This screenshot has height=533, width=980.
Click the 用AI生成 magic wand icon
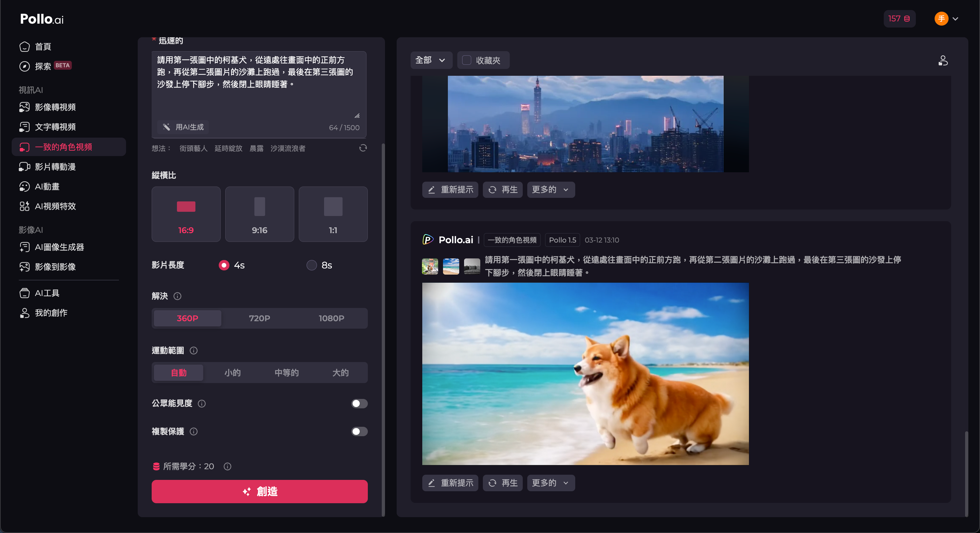coord(167,127)
